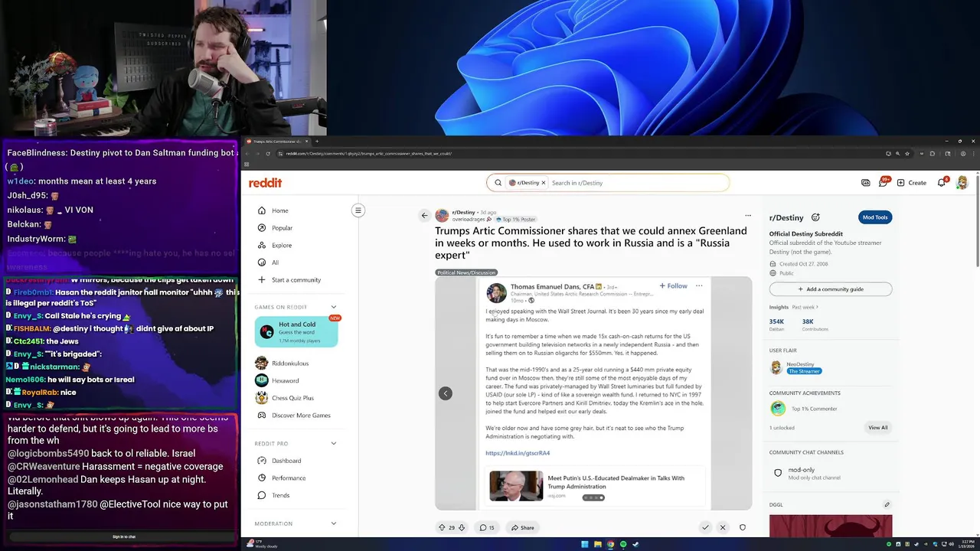Screen dimensions: 980x551
Task: Click the Mod Tools button
Action: 875,217
